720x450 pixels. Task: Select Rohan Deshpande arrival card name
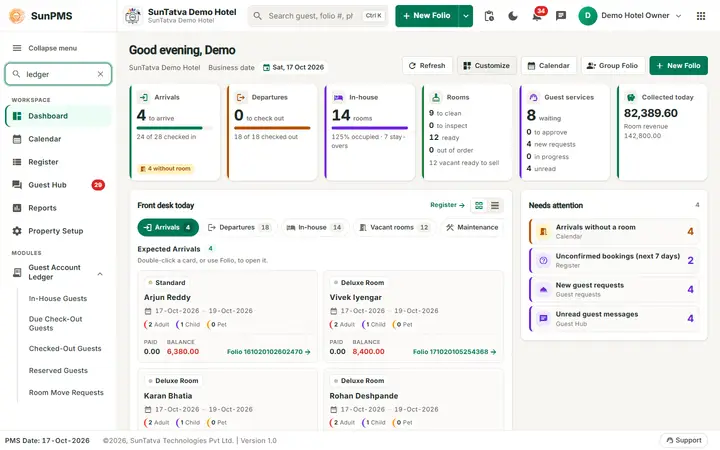(364, 396)
